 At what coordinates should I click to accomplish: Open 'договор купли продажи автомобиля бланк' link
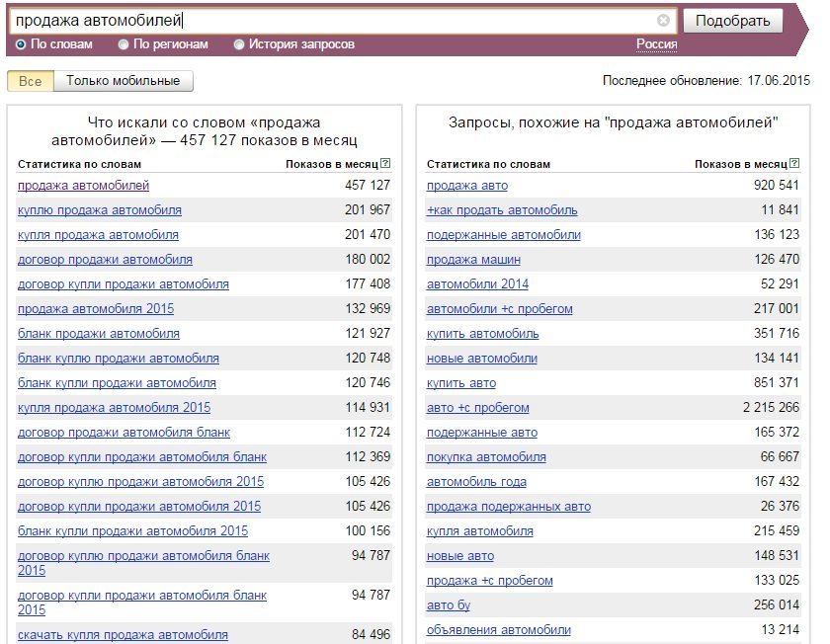pyautogui.click(x=142, y=456)
